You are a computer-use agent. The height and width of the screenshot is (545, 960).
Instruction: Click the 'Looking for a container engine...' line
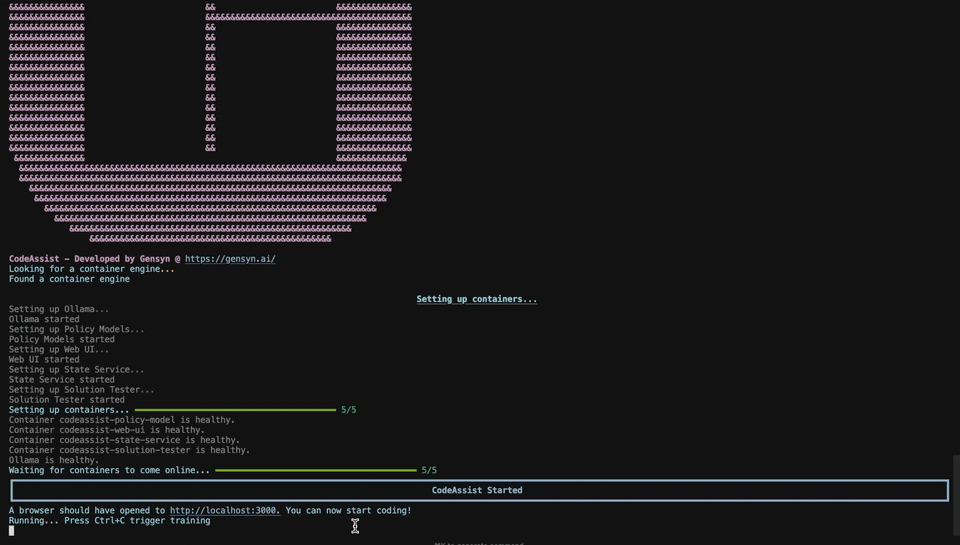[91, 269]
